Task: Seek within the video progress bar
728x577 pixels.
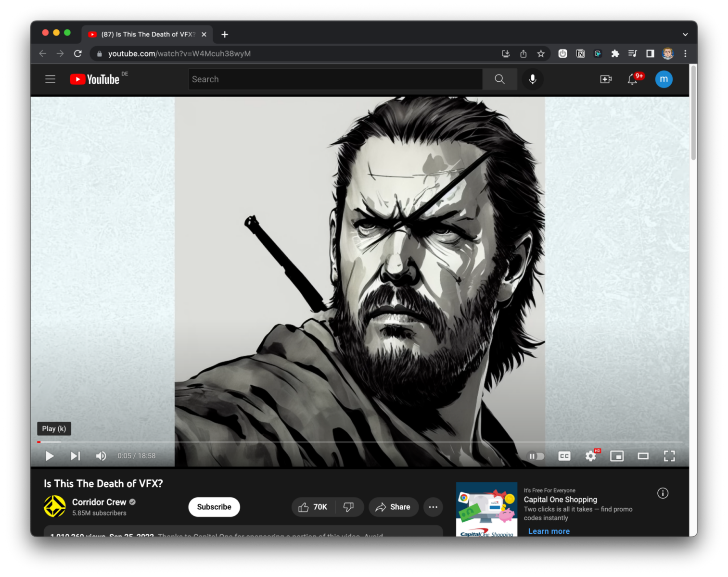Action: click(x=360, y=441)
